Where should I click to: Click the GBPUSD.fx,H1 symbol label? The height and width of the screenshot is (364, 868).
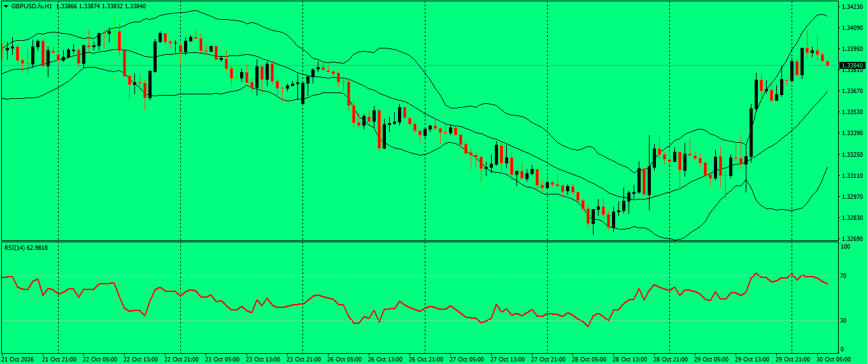[x=32, y=6]
